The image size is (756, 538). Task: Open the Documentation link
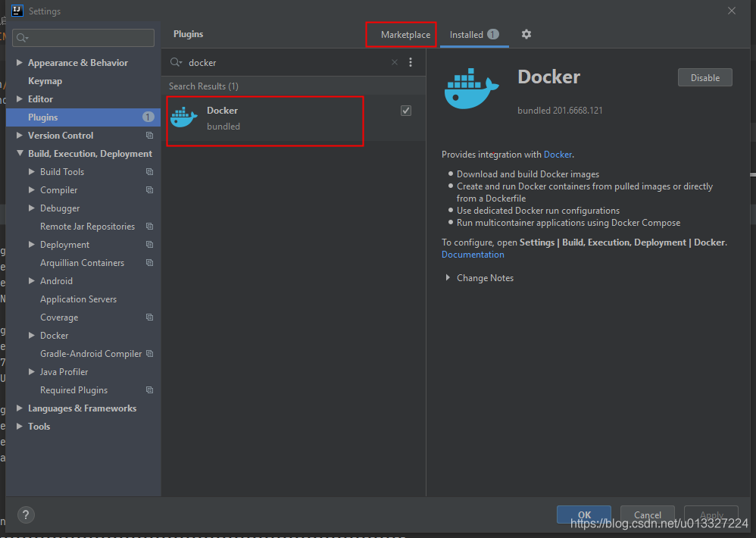tap(472, 254)
